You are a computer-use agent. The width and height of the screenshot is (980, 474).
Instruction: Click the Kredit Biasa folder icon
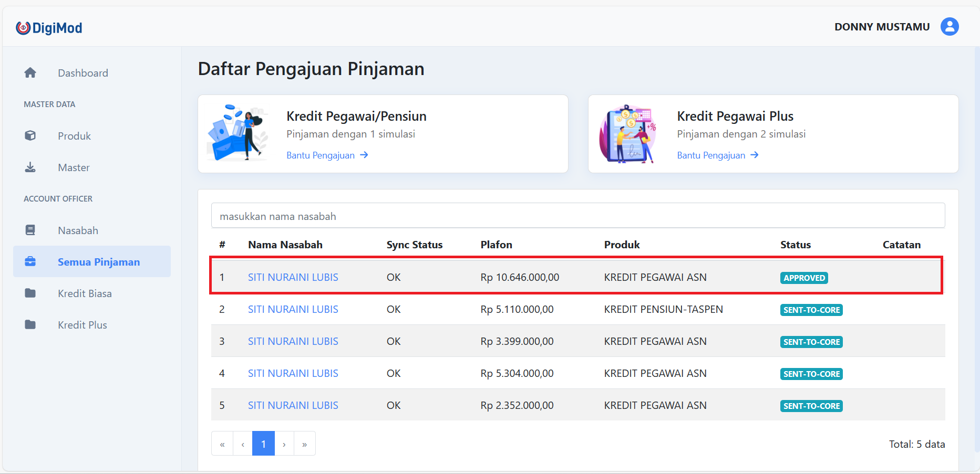pyautogui.click(x=30, y=293)
